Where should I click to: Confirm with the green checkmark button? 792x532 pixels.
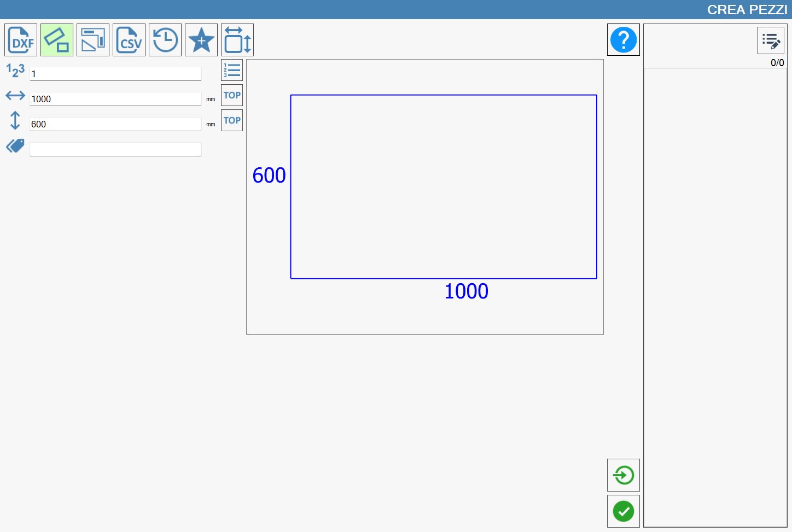(624, 511)
